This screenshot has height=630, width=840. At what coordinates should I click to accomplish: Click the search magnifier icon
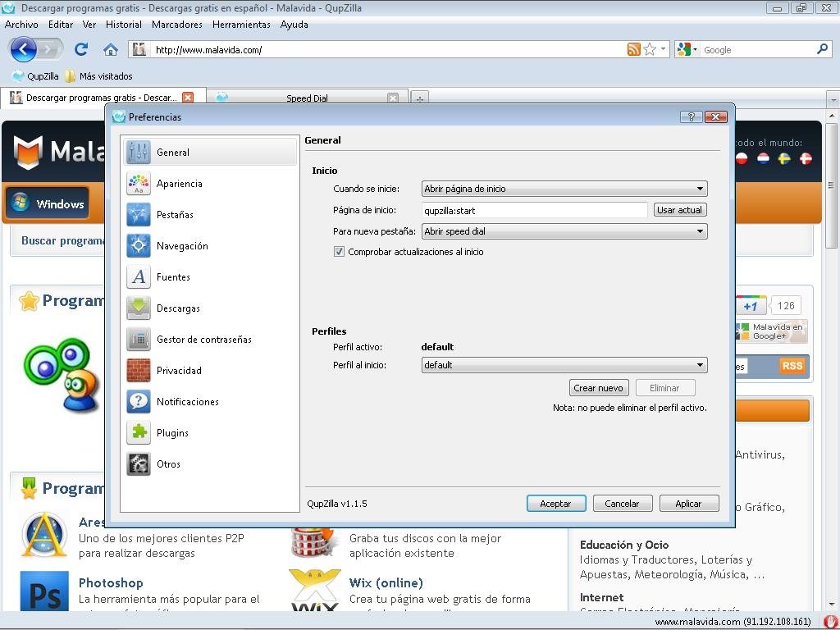[822, 49]
